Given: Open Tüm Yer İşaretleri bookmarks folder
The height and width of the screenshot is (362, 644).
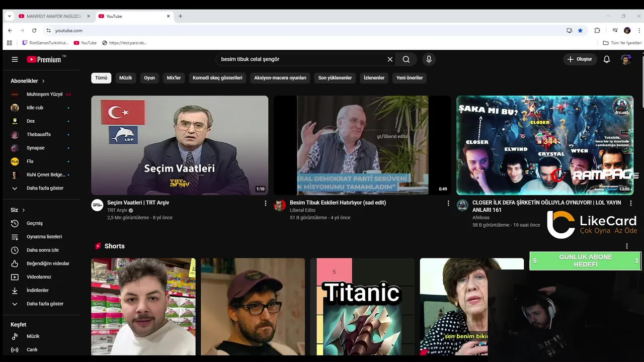Looking at the screenshot, I should coord(622,43).
